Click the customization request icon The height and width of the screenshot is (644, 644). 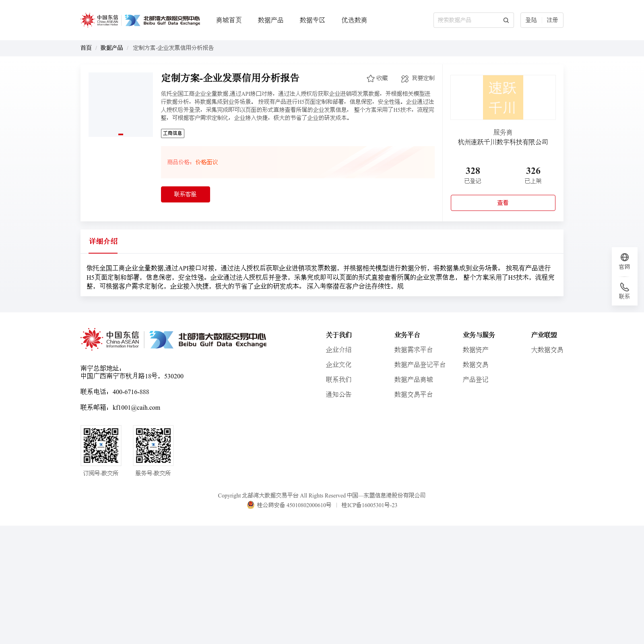tap(405, 78)
